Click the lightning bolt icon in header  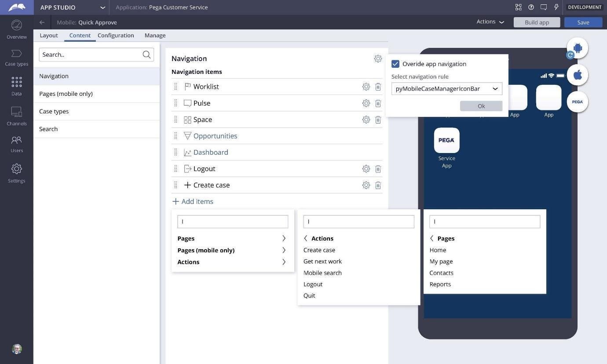coord(556,7)
